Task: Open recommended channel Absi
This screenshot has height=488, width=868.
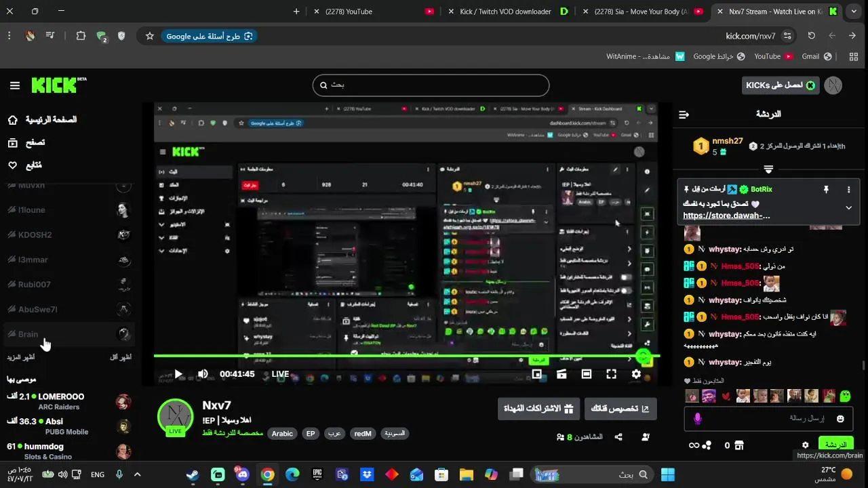Action: click(68, 426)
